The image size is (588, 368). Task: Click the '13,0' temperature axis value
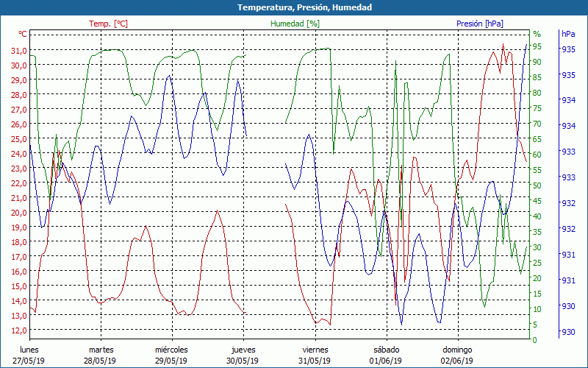point(19,316)
